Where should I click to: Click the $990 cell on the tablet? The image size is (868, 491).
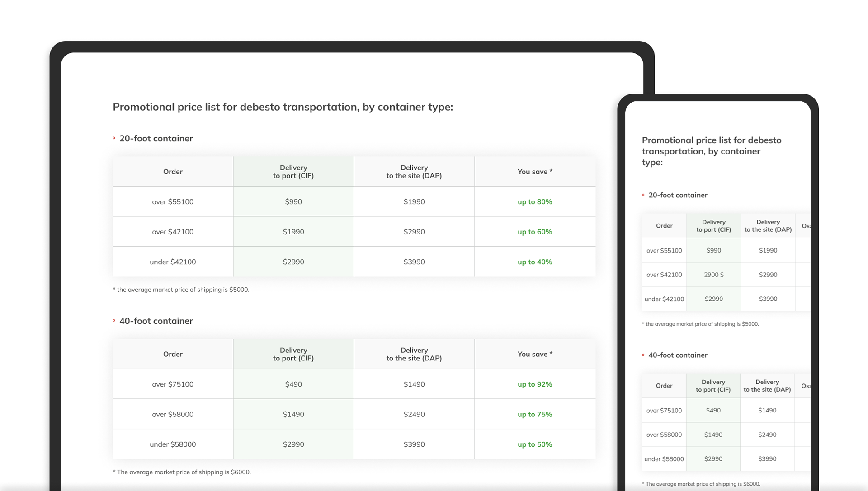click(x=293, y=202)
